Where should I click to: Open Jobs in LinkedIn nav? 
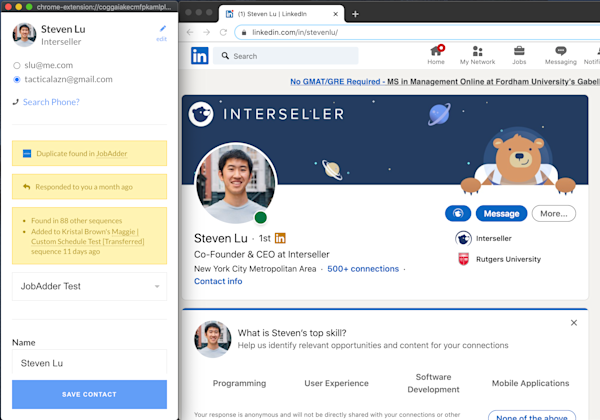(x=519, y=55)
